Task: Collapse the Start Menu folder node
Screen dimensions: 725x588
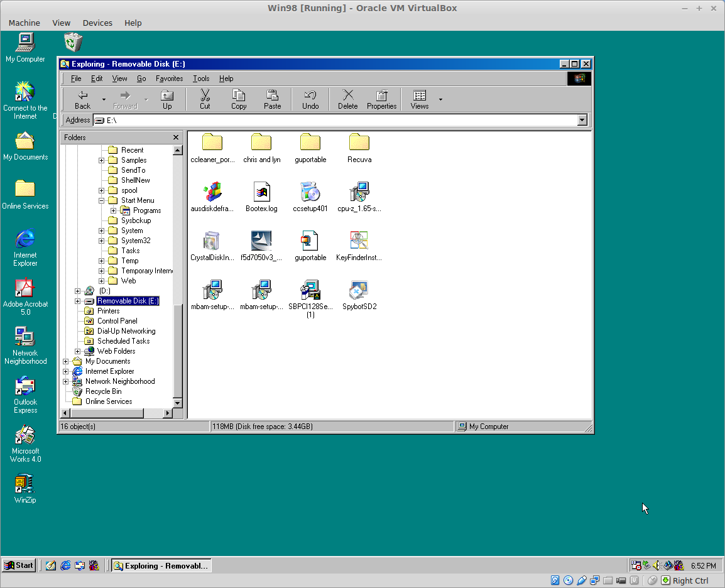Action: pos(101,200)
